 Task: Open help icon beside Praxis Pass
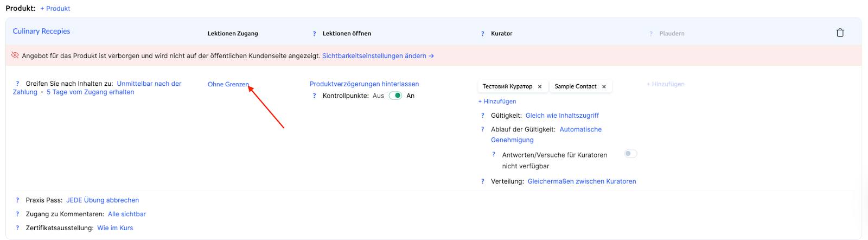pyautogui.click(x=17, y=200)
